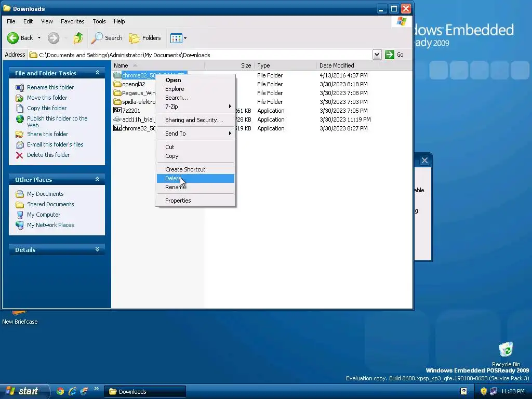Expand the 7-Zip submenu

(x=195, y=107)
